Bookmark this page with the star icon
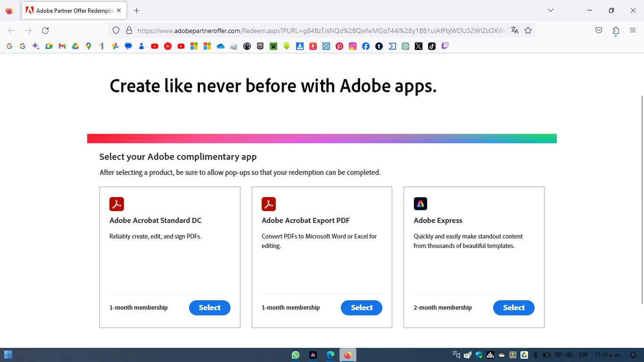This screenshot has width=644, height=362. [x=528, y=31]
